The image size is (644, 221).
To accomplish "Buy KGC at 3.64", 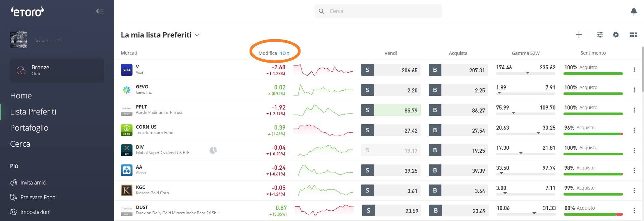I will pos(458,191).
